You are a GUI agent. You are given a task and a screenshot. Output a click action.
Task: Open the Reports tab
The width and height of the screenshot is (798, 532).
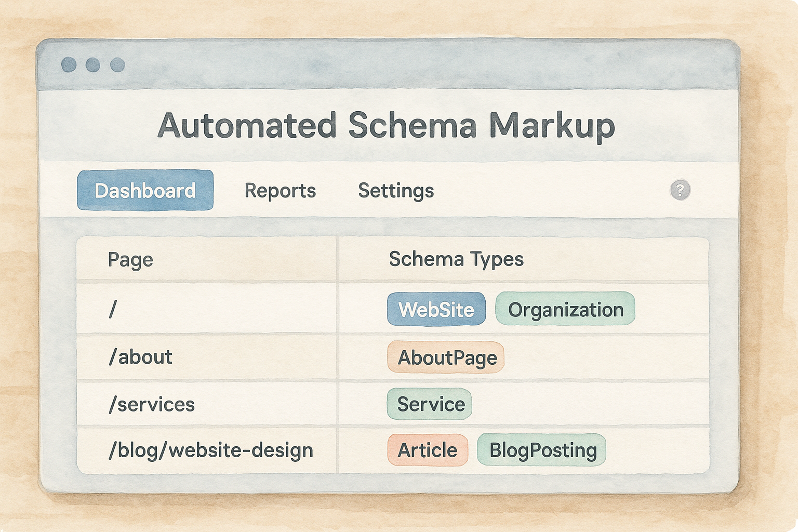(280, 191)
